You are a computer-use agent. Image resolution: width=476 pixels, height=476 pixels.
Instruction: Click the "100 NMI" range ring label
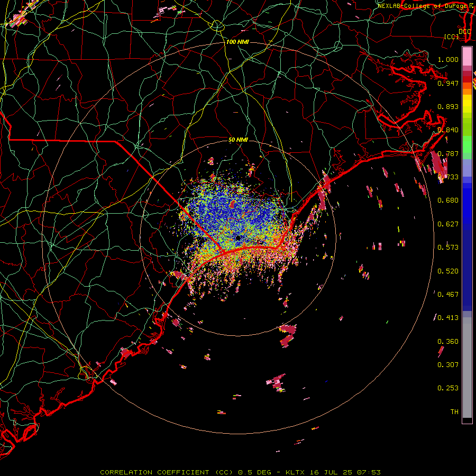pos(237,42)
